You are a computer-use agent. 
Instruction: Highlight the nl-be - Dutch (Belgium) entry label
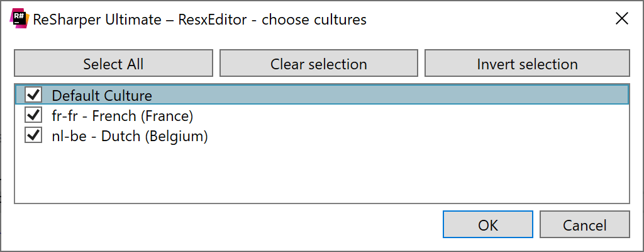point(130,136)
